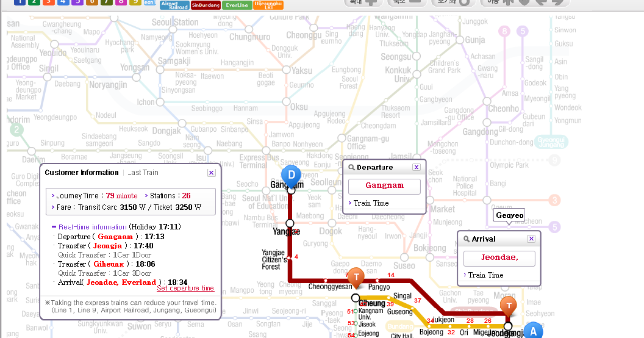Select the Customer Information tab
This screenshot has width=644, height=338.
(82, 173)
